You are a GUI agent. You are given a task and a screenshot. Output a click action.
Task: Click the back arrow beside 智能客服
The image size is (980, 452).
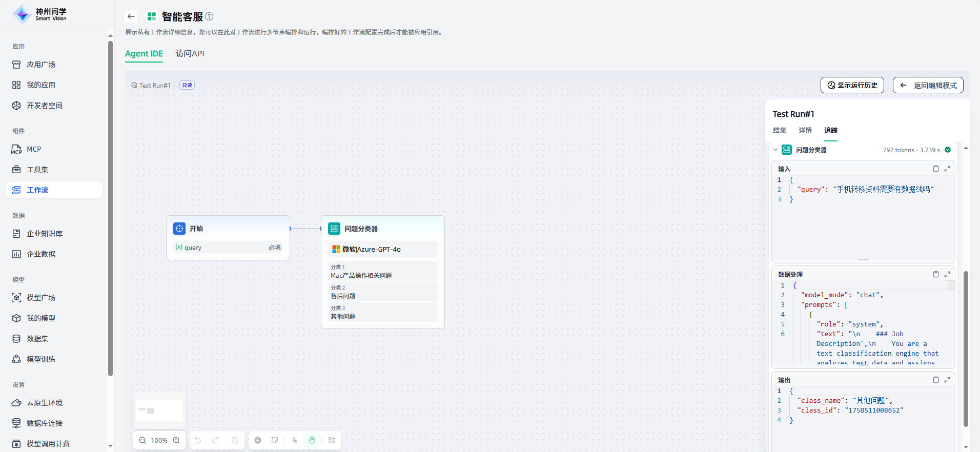(x=131, y=16)
